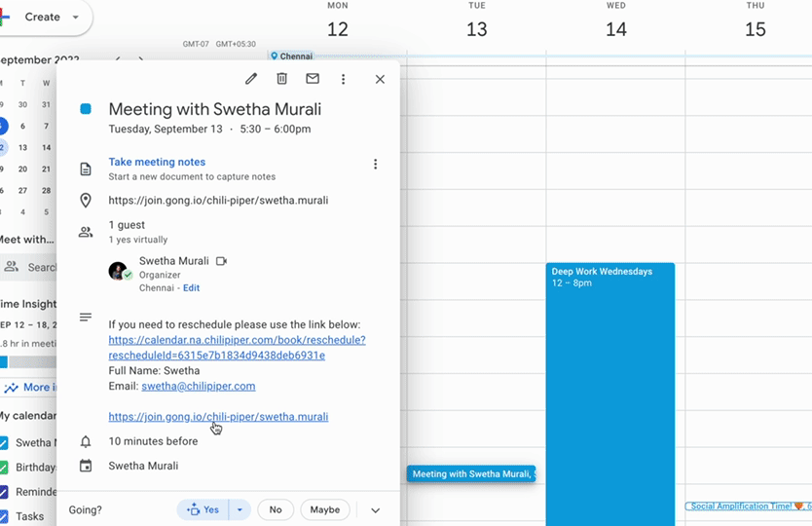The image size is (812, 526).
Task: Delete event using the trash icon
Action: coord(281,79)
